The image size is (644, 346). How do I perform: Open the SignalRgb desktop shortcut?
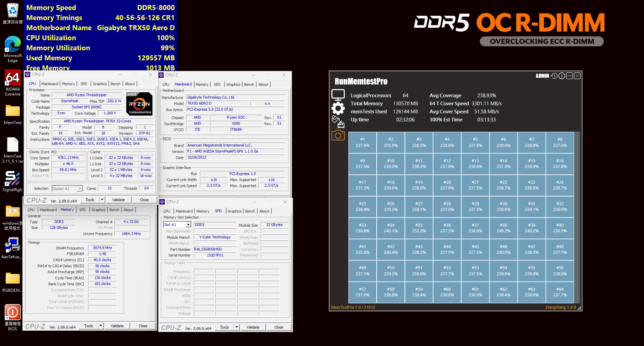(x=13, y=181)
